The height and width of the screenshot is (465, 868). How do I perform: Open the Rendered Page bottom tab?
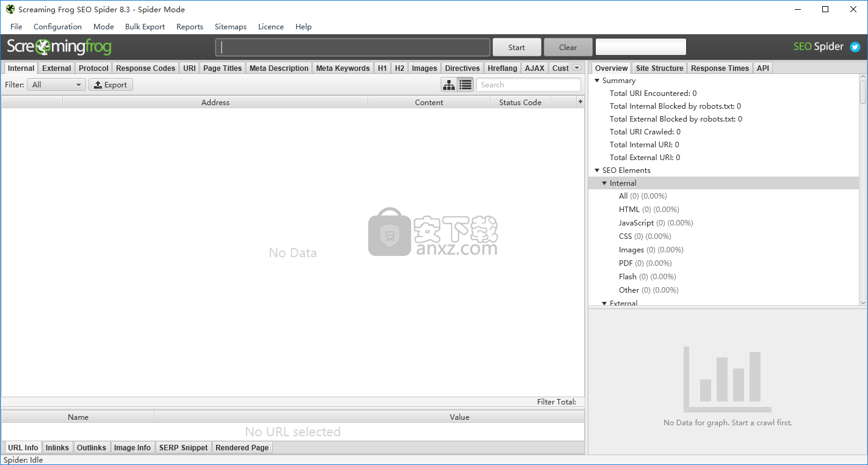point(242,448)
